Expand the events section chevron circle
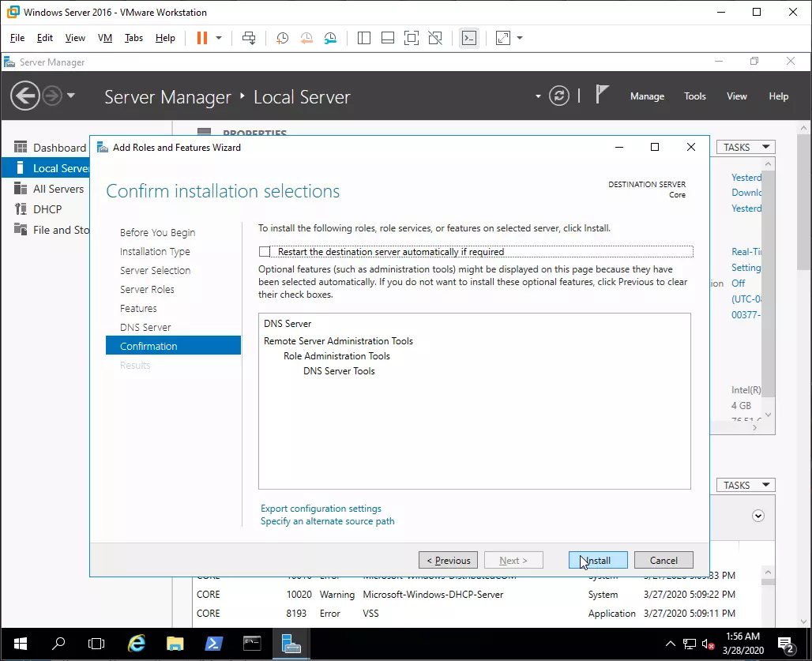This screenshot has height=661, width=812. point(758,516)
